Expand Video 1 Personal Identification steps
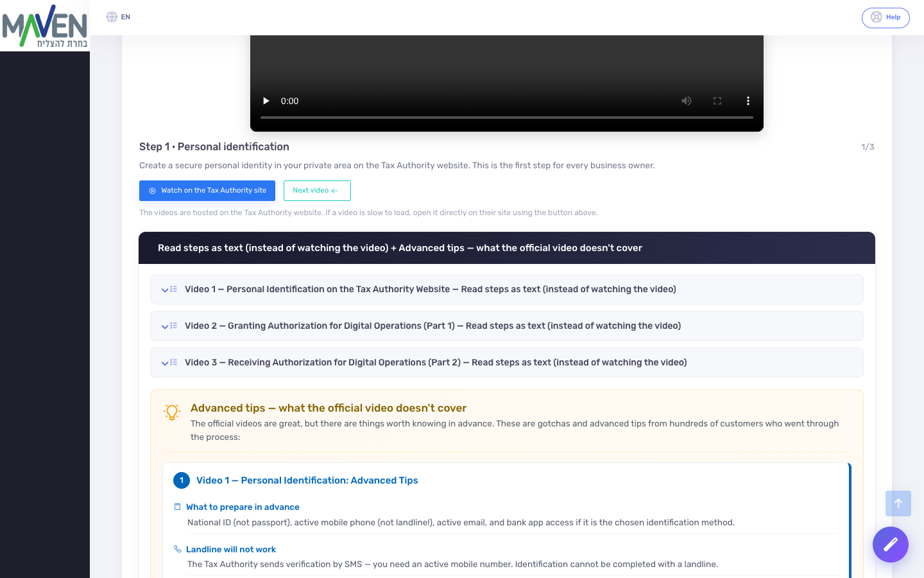Image resolution: width=924 pixels, height=578 pixels. pyautogui.click(x=507, y=290)
